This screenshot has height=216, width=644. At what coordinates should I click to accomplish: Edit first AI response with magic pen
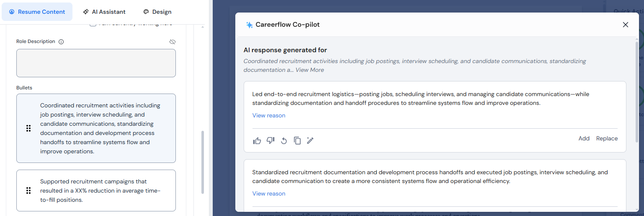pyautogui.click(x=310, y=140)
